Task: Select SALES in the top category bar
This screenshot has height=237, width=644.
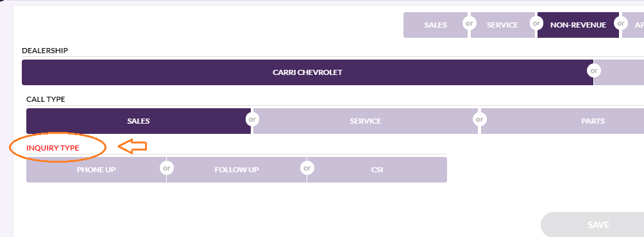Action: click(436, 25)
